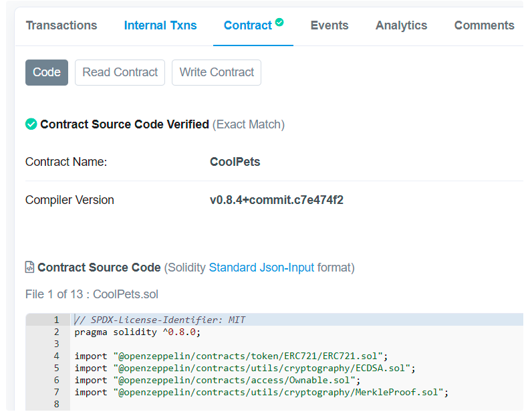
Task: Click line number 6 in the gutter
Action: coord(57,381)
